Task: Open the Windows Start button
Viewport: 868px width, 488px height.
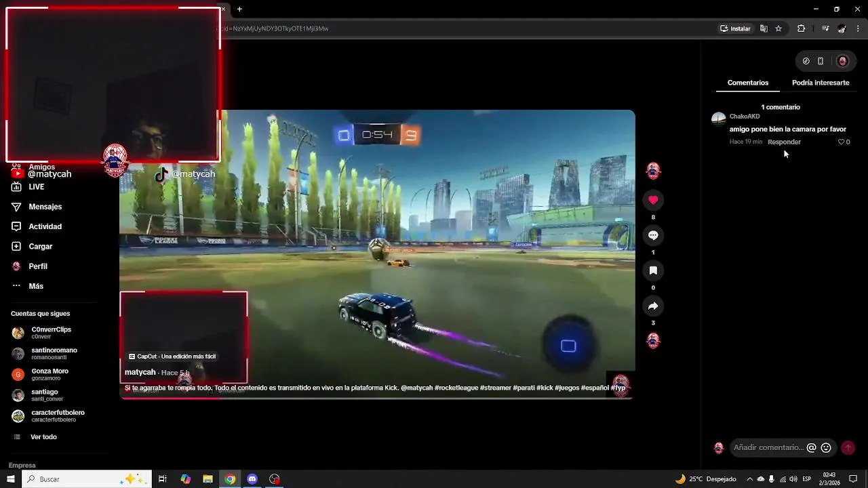Action: pos(11,479)
